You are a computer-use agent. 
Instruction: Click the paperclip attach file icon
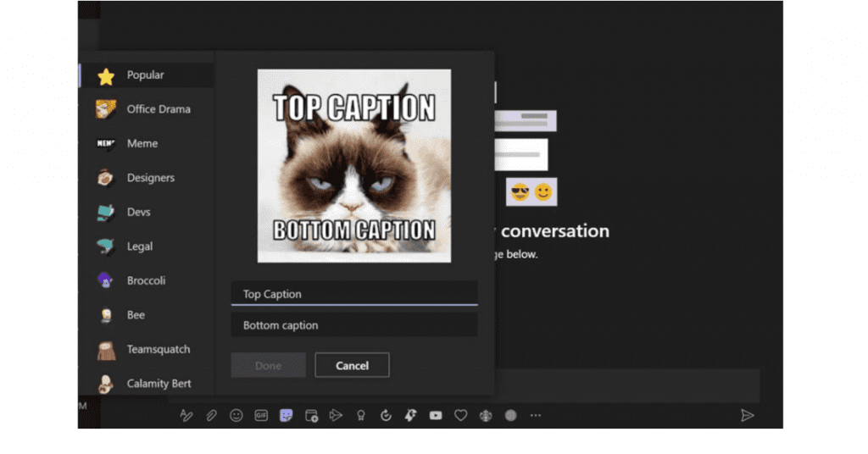[x=212, y=415]
